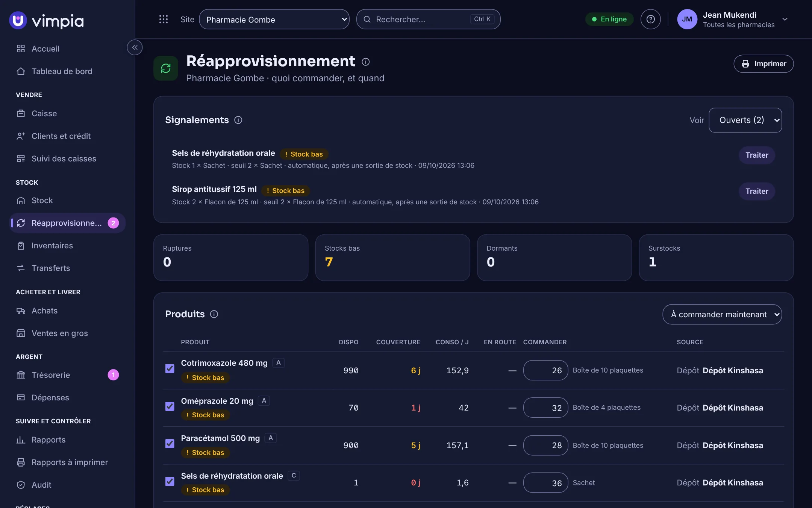Uncheck the Cotrimoxazole 480 mg checkbox
The image size is (812, 508).
click(x=170, y=369)
